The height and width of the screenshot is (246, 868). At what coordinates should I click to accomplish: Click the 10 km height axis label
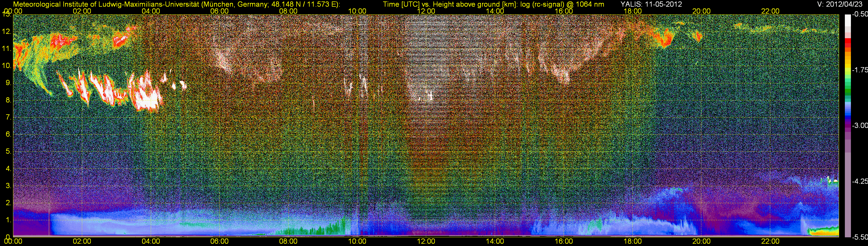(6, 66)
